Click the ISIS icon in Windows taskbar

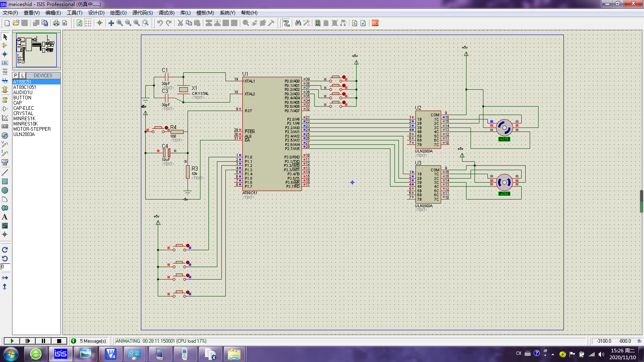60,354
